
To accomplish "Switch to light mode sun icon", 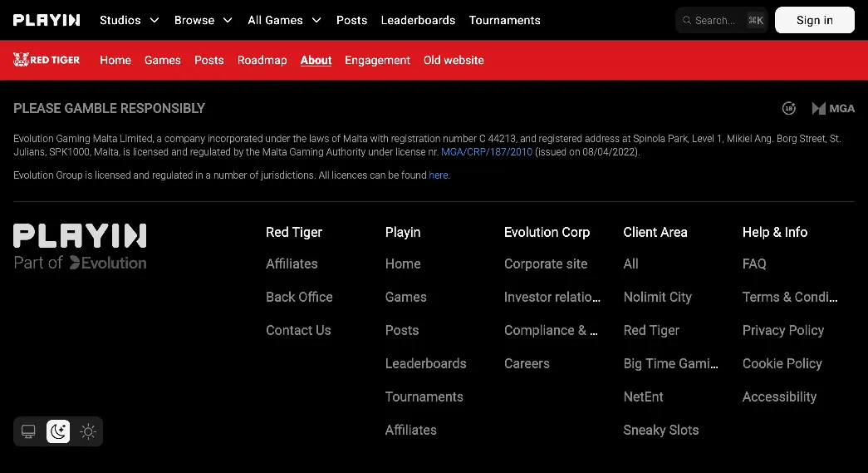I will click(88, 431).
